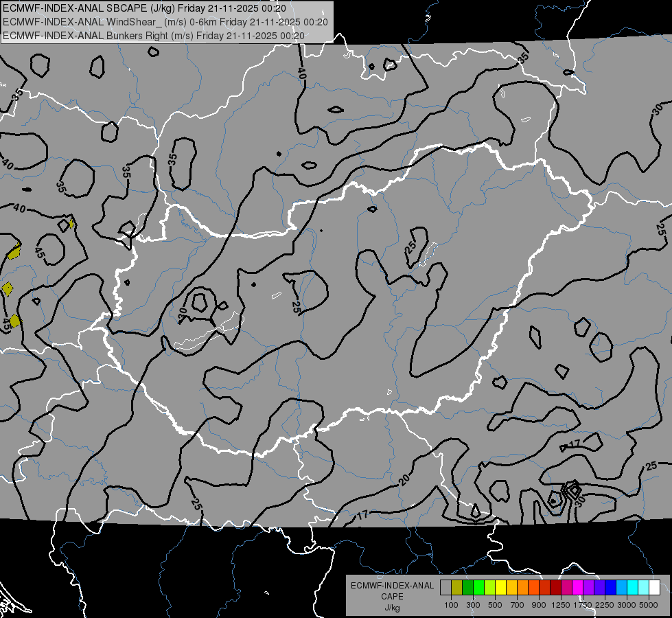Select the WindShear_ 0-6km title line

coord(165,22)
